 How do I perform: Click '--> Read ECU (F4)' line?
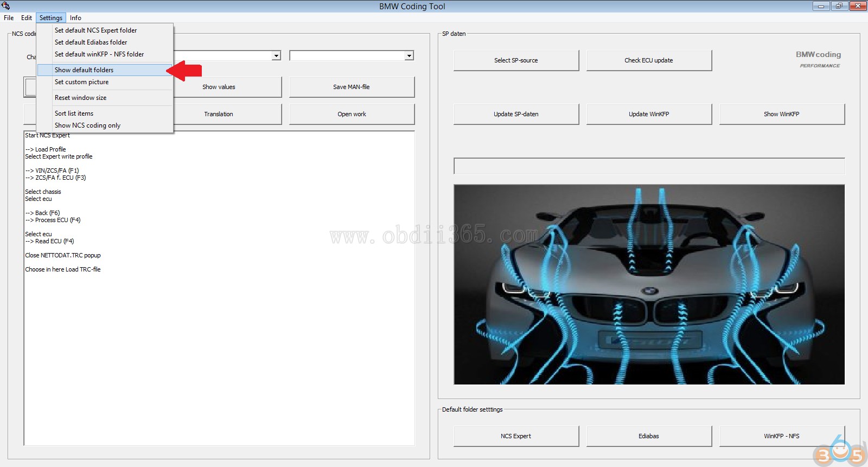49,241
